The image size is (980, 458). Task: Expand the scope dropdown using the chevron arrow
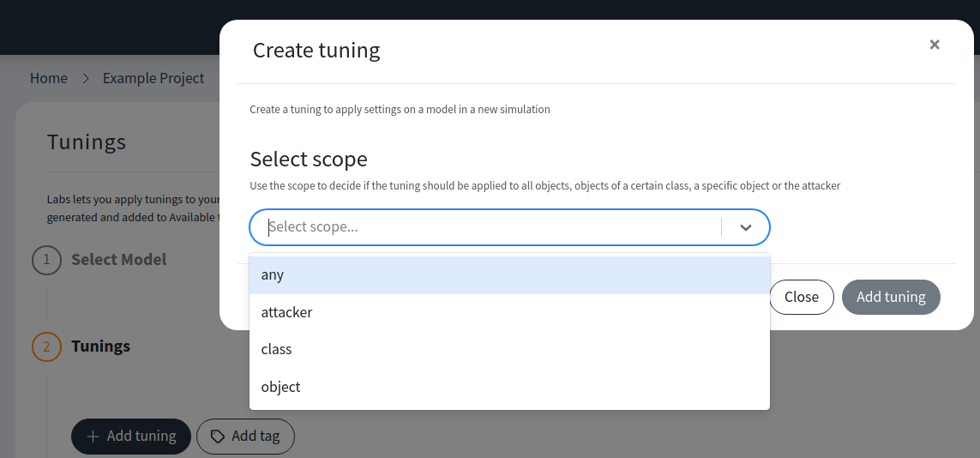[x=745, y=227]
